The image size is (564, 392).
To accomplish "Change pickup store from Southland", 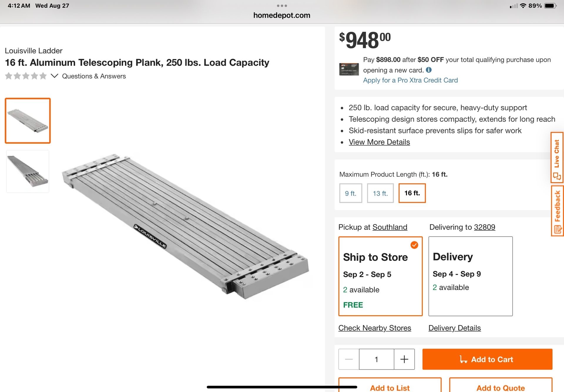I will 390,227.
